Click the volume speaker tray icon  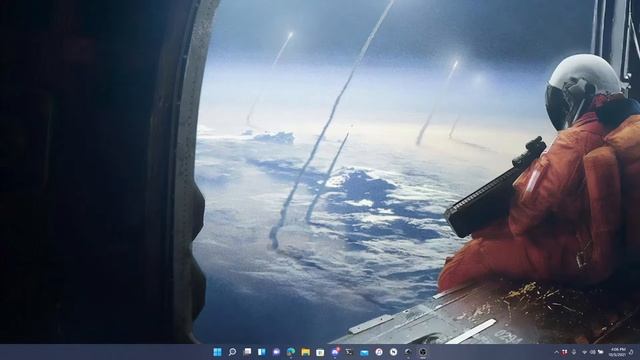pos(592,352)
